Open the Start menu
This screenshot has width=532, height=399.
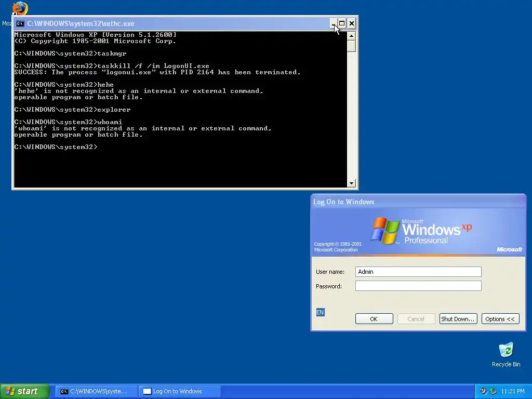25,391
